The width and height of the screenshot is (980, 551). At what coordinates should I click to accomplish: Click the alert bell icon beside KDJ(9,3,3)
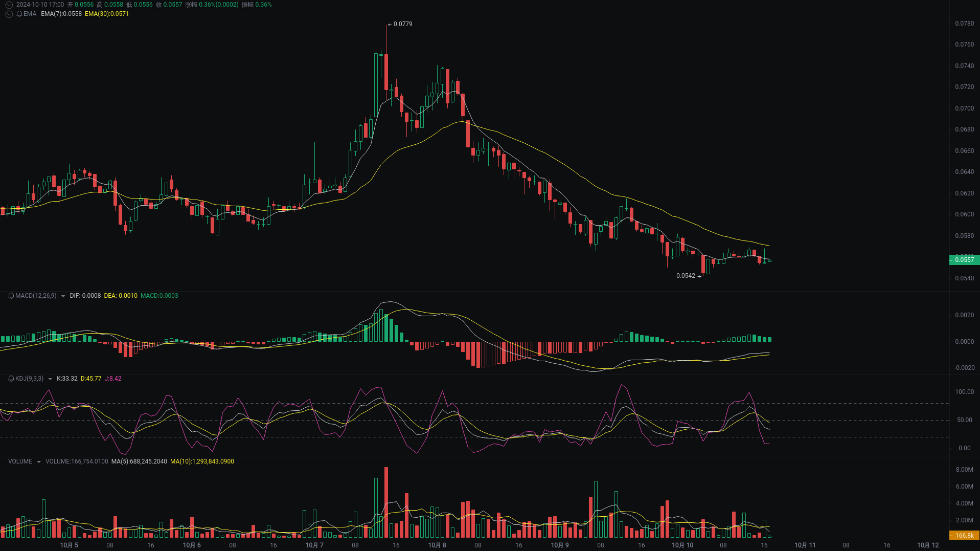click(x=10, y=379)
